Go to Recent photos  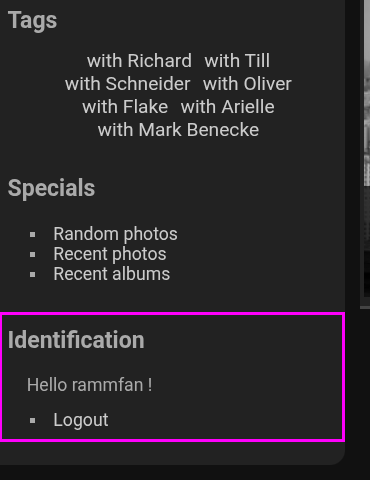(x=110, y=254)
